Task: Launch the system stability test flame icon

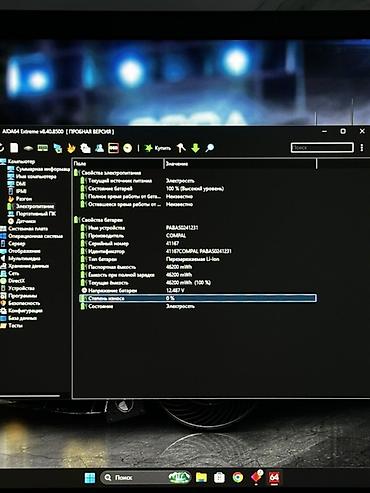Action: tap(71, 148)
